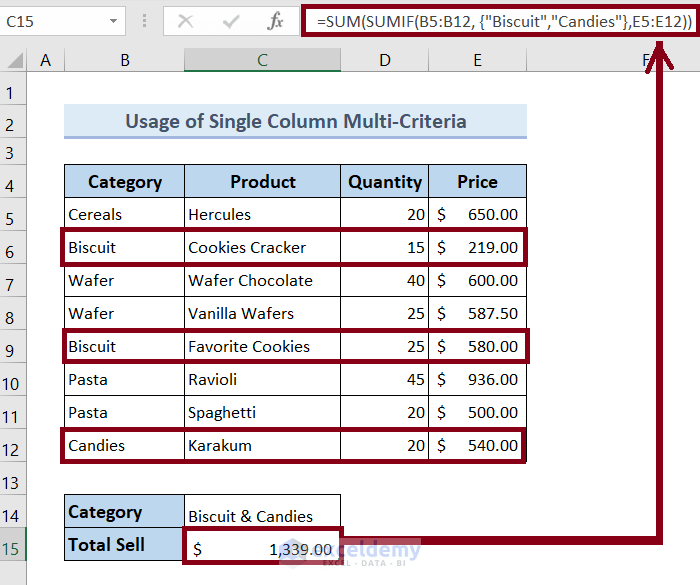This screenshot has width=700, height=585.
Task: Click the 'Favorite Cookies' cell
Action: point(262,347)
